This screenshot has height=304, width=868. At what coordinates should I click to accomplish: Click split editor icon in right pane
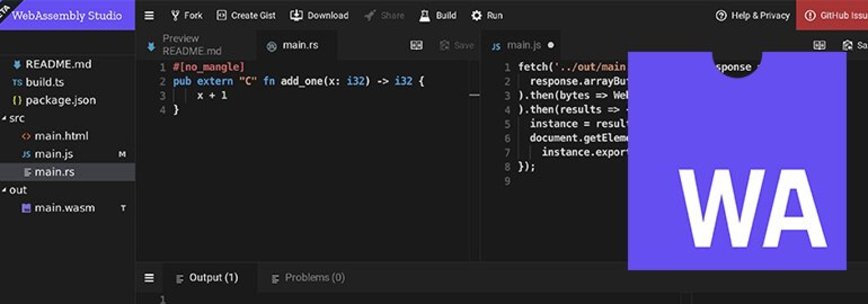pyautogui.click(x=819, y=45)
